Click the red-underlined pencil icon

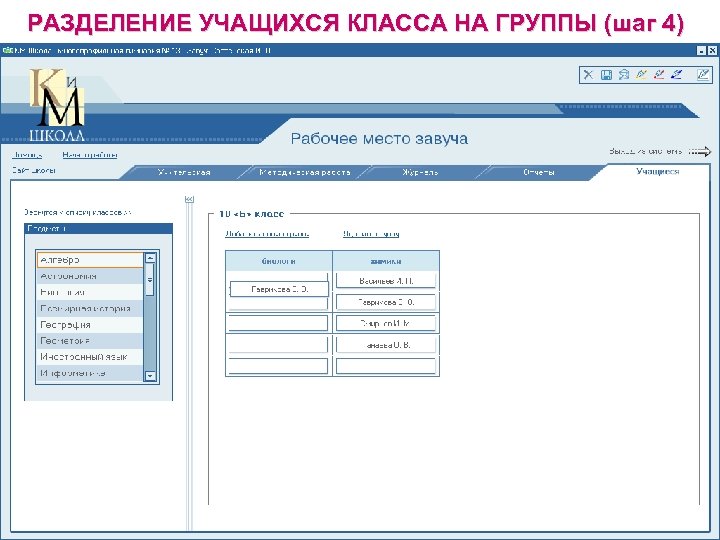pyautogui.click(x=659, y=74)
